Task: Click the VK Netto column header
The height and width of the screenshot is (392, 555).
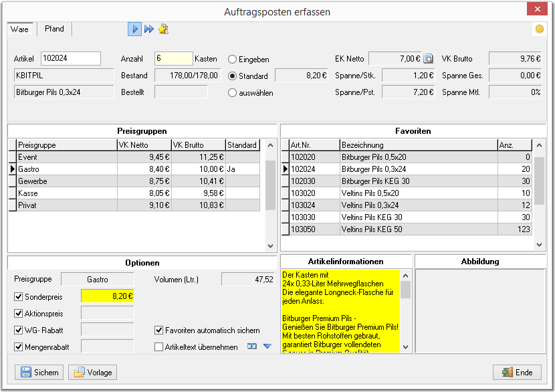Action: click(x=144, y=145)
